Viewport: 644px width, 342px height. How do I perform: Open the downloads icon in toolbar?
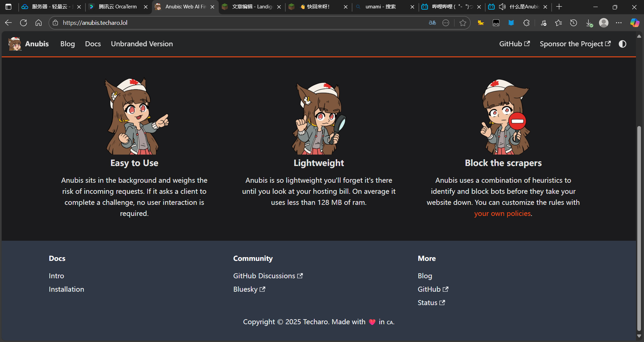(x=589, y=23)
